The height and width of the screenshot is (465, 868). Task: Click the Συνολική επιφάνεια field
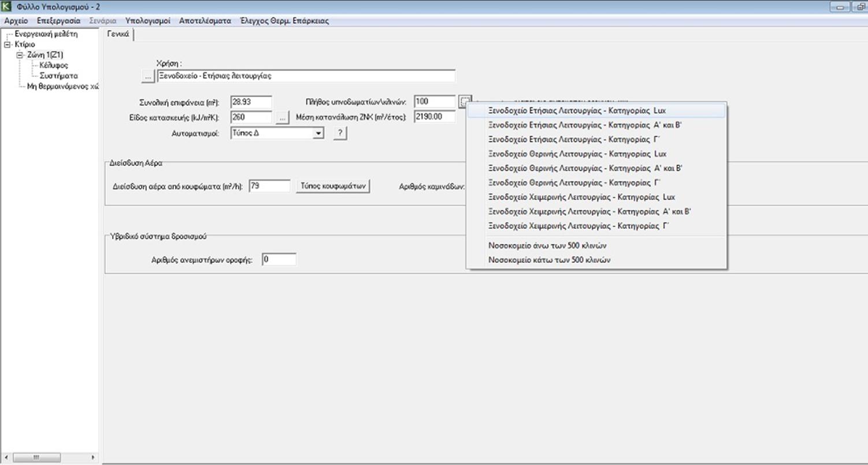[251, 102]
